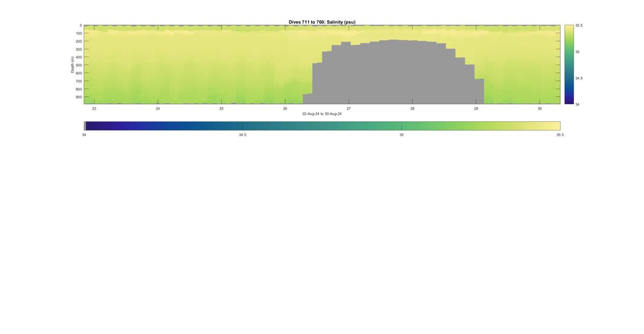This screenshot has height=334, width=644.
Task: Click depth tick label "800"
Action: (78, 89)
